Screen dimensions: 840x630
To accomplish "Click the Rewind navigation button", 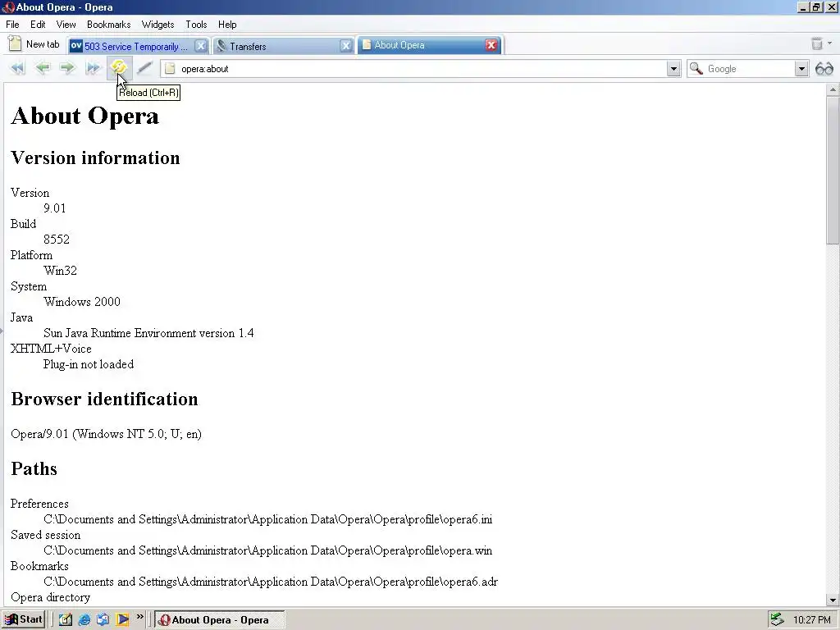I will pyautogui.click(x=18, y=68).
